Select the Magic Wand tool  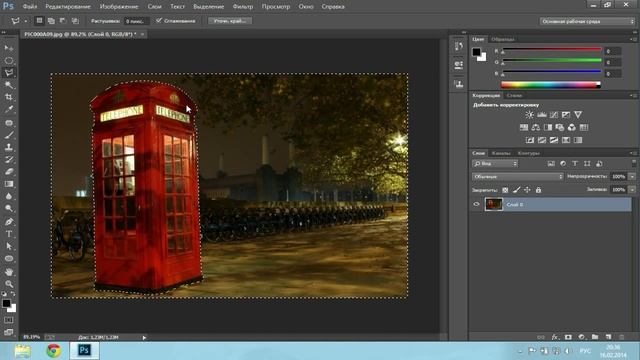pos(9,85)
